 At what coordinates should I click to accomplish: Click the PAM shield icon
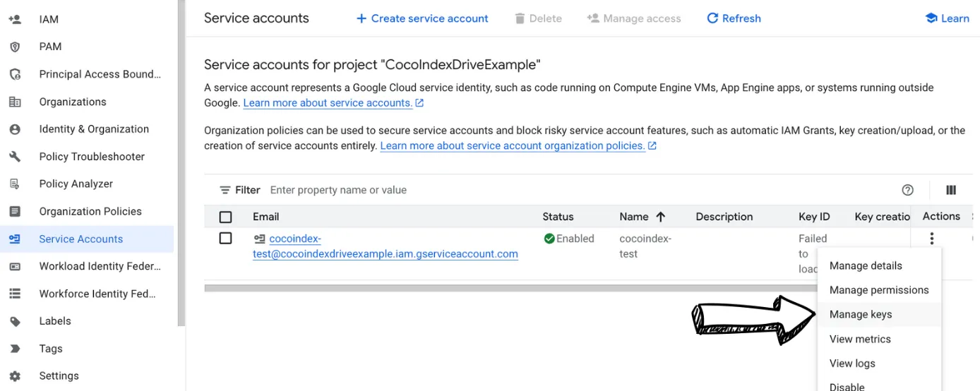[x=15, y=47]
